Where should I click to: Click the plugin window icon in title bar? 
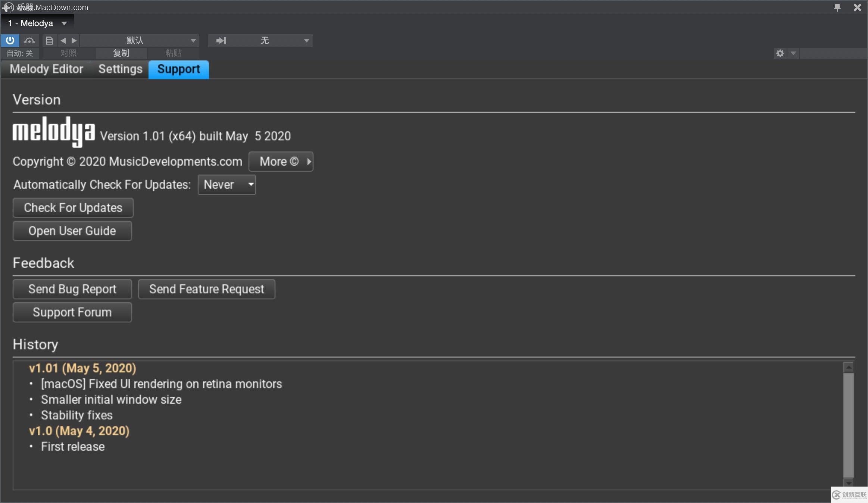click(8, 7)
